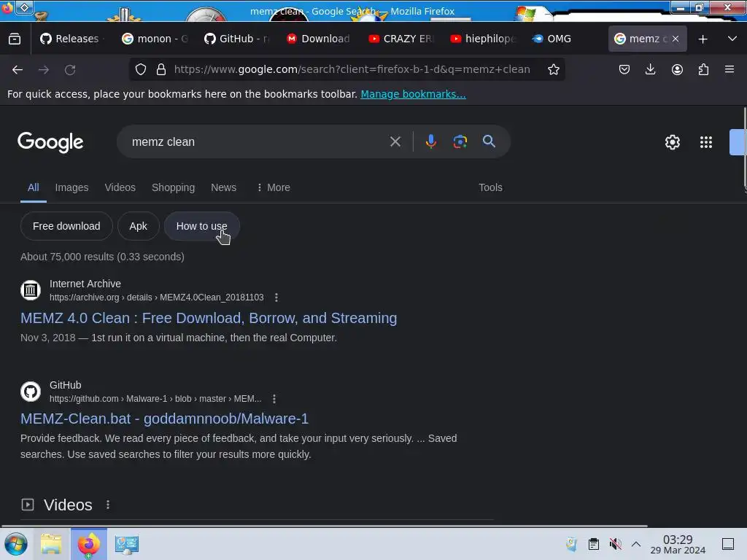Expand hidden system tray icons chevron
Image resolution: width=747 pixels, height=560 pixels.
[x=636, y=544]
